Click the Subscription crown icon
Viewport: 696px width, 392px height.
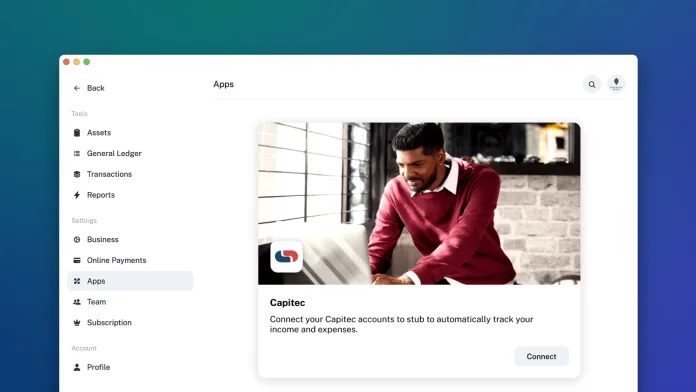click(x=77, y=323)
